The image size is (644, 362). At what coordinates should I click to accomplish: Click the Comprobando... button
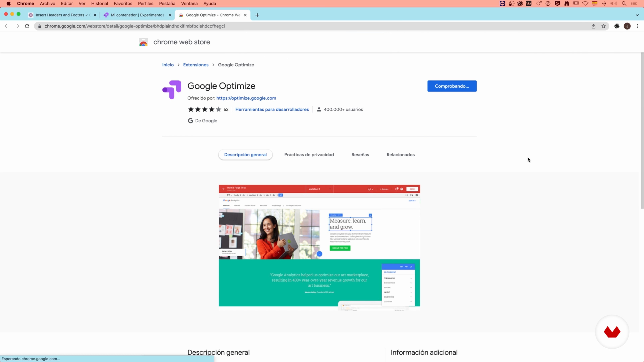452,86
